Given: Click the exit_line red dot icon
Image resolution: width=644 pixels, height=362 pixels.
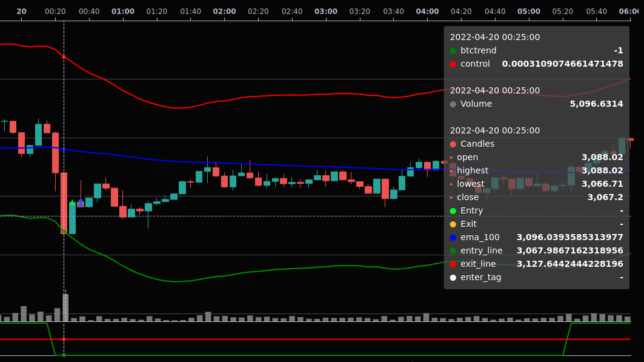Looking at the screenshot, I should 453,264.
